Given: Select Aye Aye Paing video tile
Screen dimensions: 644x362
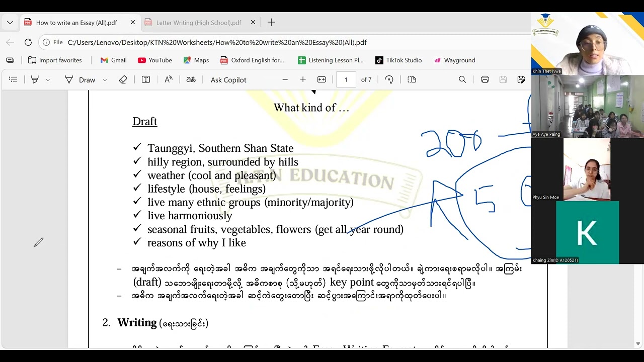Looking at the screenshot, I should [x=588, y=107].
